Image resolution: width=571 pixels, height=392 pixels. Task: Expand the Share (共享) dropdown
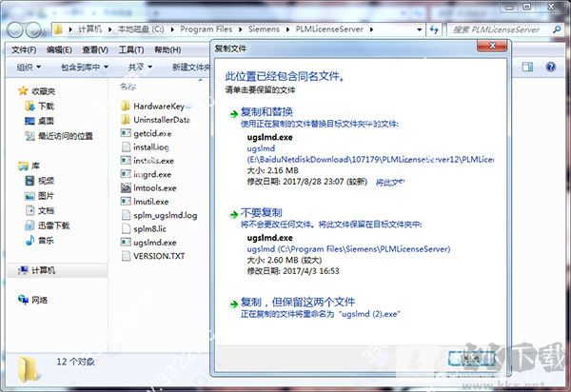point(140,67)
